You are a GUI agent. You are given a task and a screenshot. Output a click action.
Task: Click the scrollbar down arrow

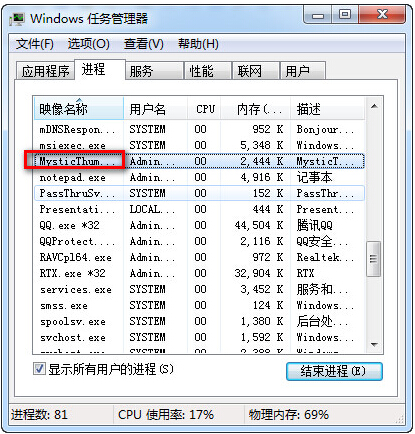click(x=374, y=345)
